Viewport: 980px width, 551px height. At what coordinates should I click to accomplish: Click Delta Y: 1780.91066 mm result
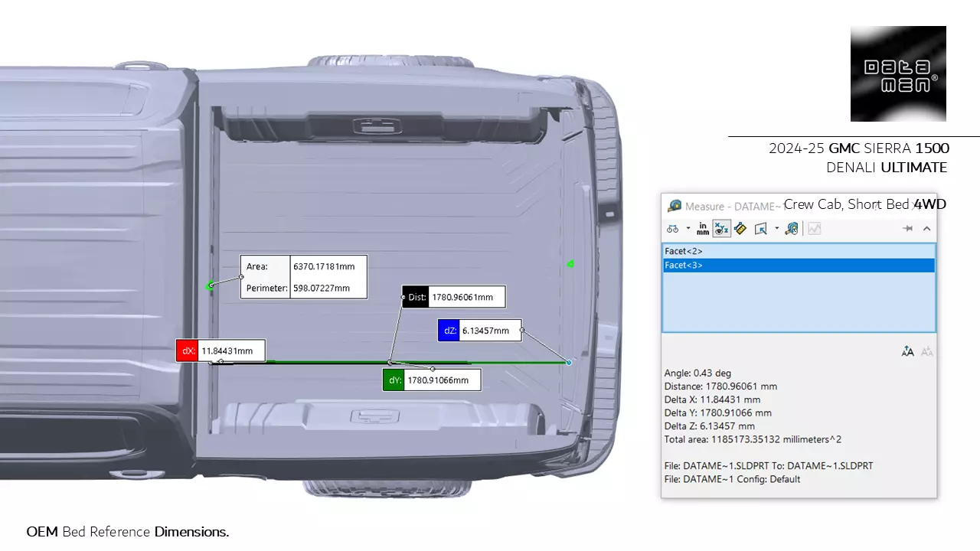[x=717, y=412]
